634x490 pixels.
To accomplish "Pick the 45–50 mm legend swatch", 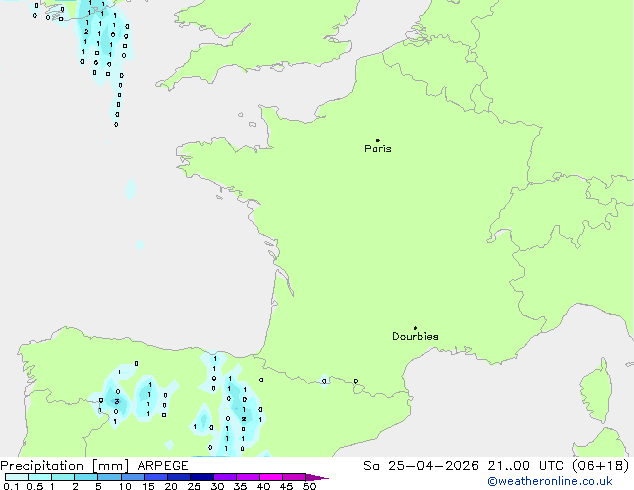I will 294,477.
